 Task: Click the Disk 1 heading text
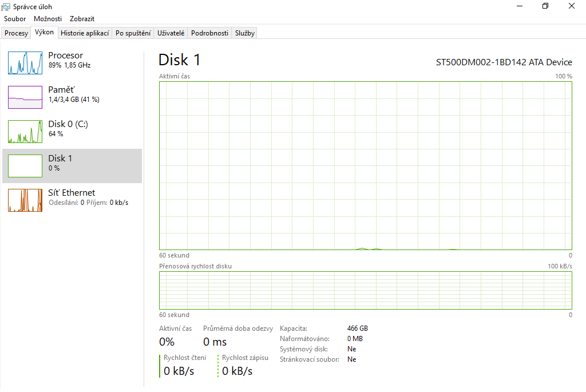[179, 60]
